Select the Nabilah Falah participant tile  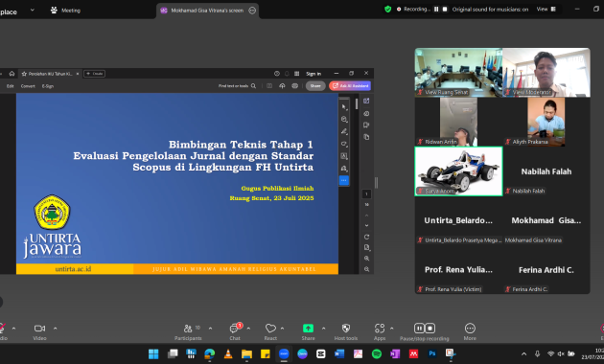[546, 171]
